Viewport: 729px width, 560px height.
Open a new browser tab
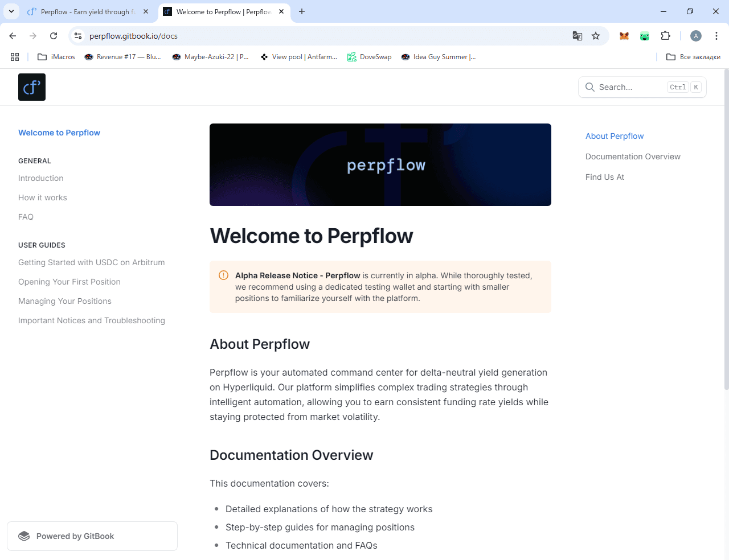302,11
